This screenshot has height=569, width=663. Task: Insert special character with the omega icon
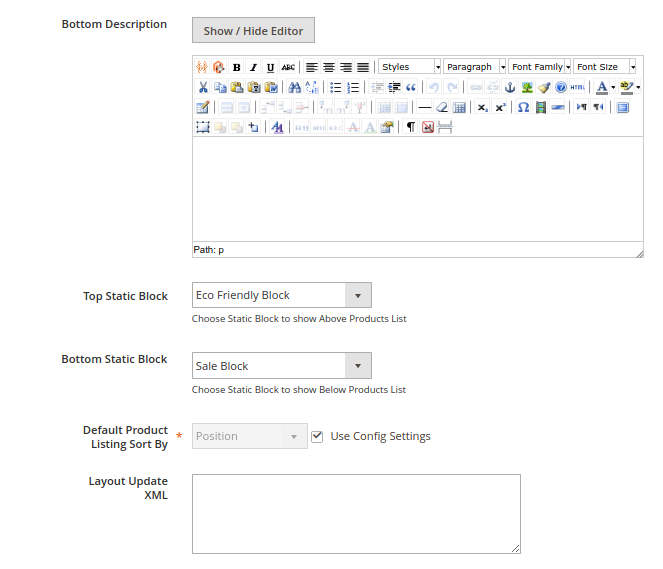(x=523, y=107)
